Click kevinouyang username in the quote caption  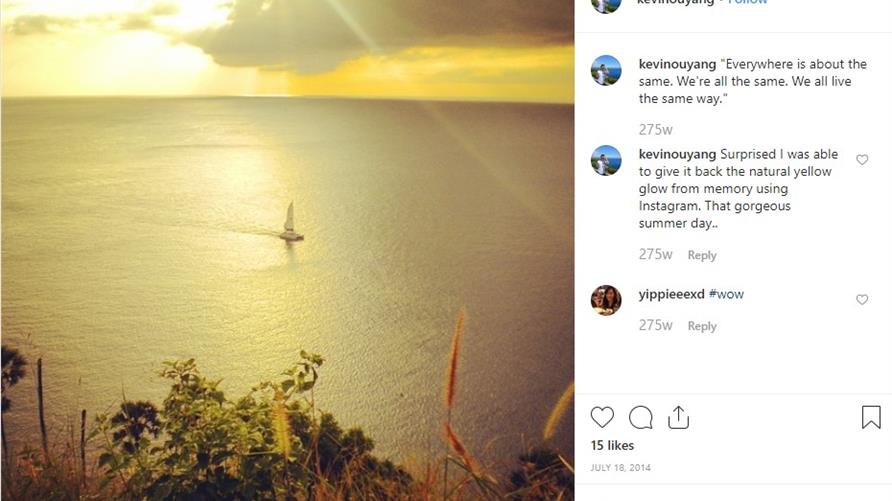point(677,64)
